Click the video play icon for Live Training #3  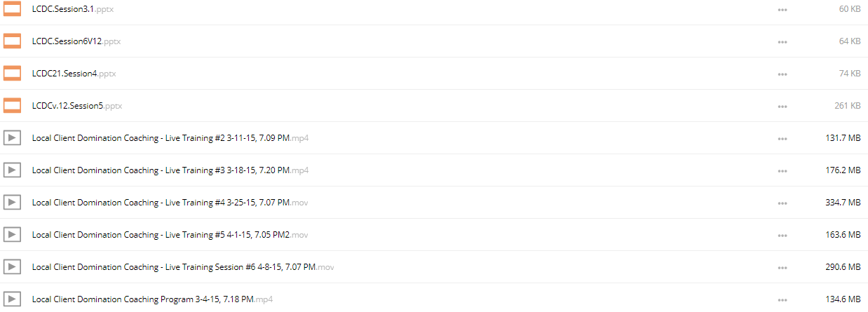(12, 170)
